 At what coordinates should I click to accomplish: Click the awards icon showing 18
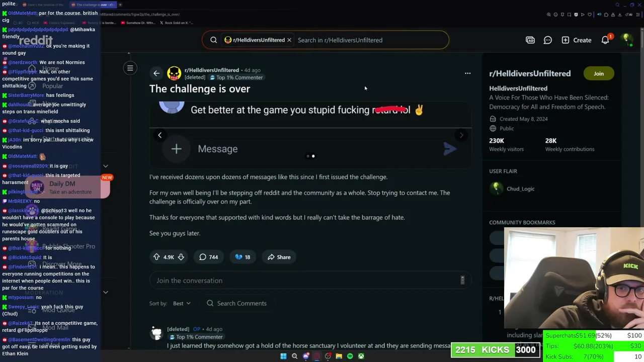(x=243, y=257)
